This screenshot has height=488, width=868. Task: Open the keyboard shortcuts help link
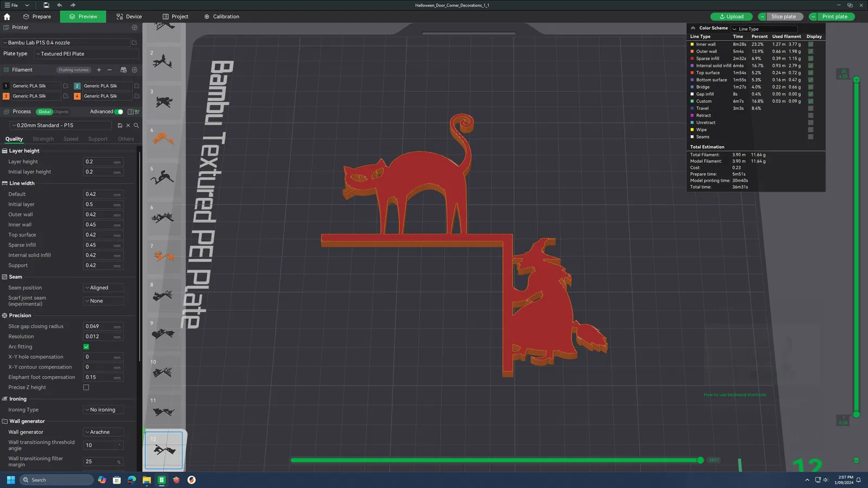pyautogui.click(x=735, y=395)
